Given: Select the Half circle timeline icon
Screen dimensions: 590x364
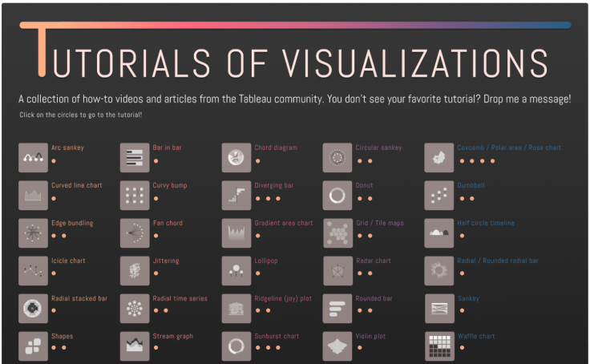Looking at the screenshot, I should pyautogui.click(x=439, y=233).
